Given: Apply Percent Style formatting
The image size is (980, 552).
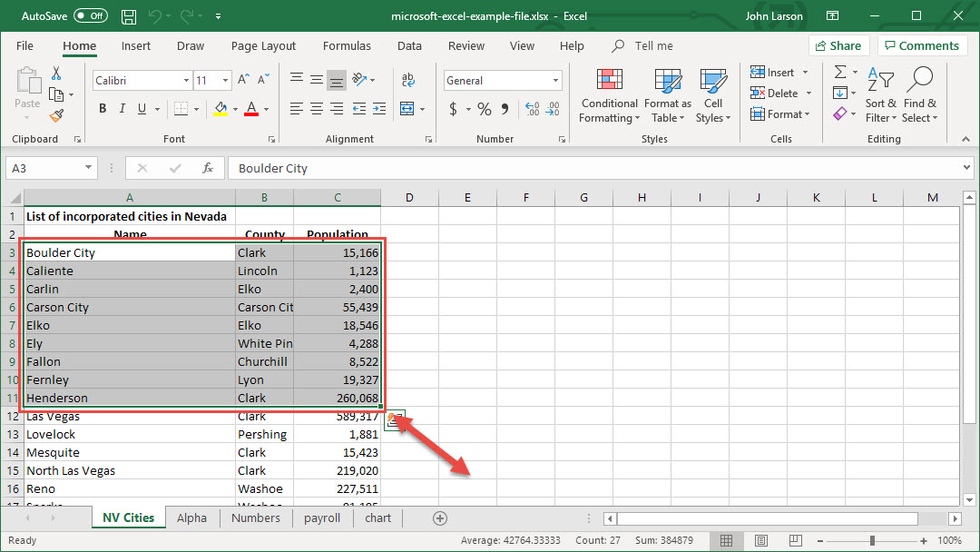Looking at the screenshot, I should (485, 109).
